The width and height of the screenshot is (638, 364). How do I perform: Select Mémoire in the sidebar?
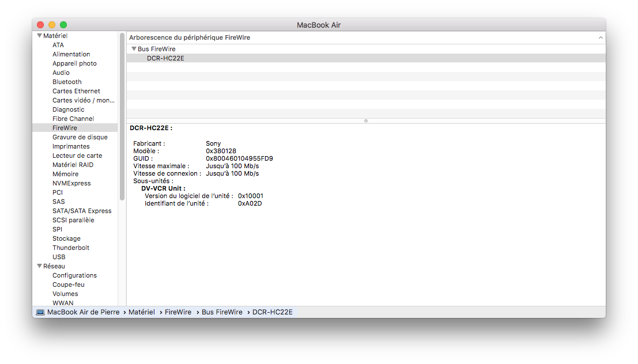click(66, 174)
